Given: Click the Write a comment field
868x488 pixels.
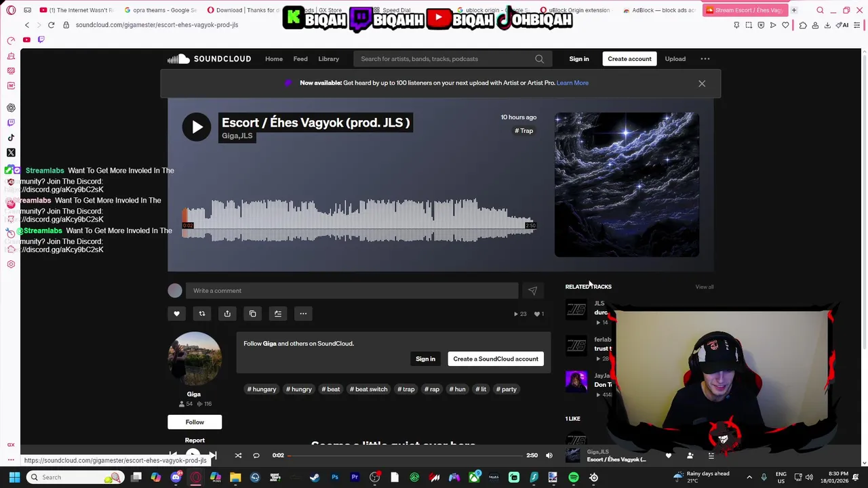Looking at the screenshot, I should point(352,291).
